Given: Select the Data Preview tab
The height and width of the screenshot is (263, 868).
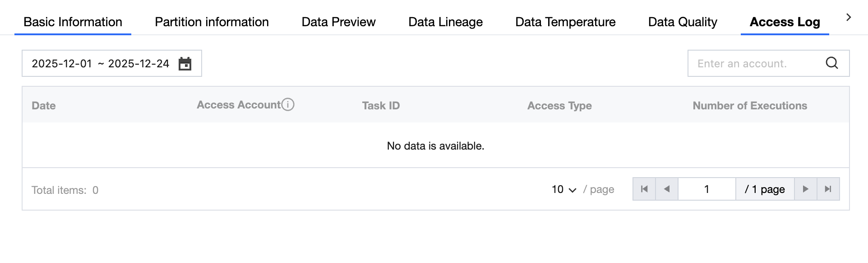Looking at the screenshot, I should [x=338, y=22].
